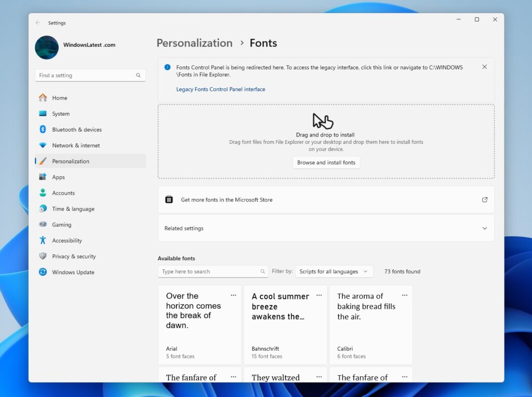Go to Personalization via the breadcrumb
Viewport: 532px width, 397px height.
194,43
